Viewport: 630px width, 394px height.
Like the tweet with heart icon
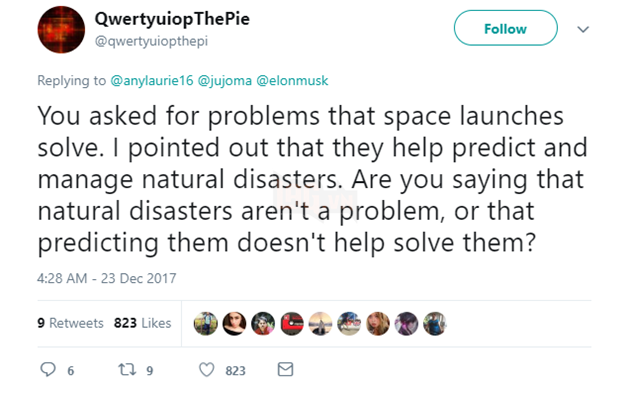(207, 370)
